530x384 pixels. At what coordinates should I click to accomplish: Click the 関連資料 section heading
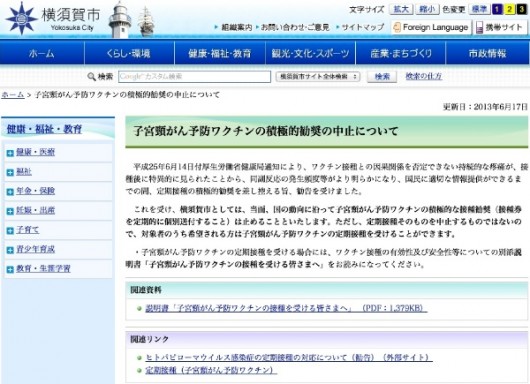146,290
